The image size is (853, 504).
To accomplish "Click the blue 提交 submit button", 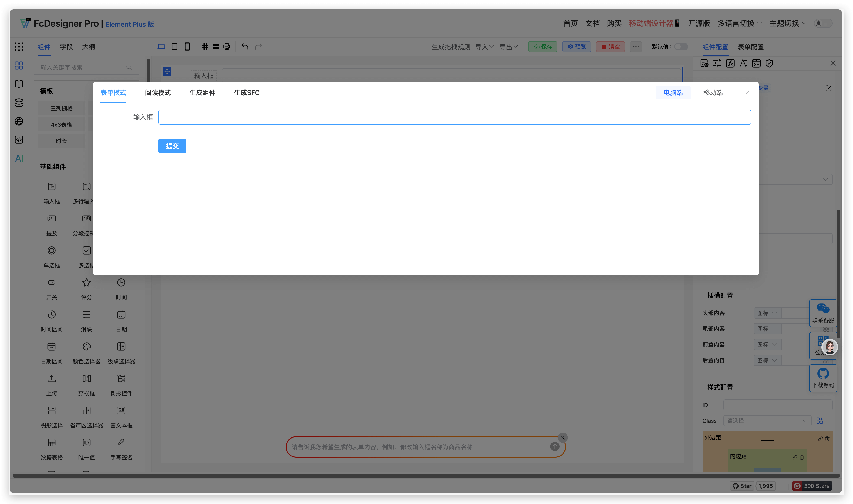I will click(172, 146).
